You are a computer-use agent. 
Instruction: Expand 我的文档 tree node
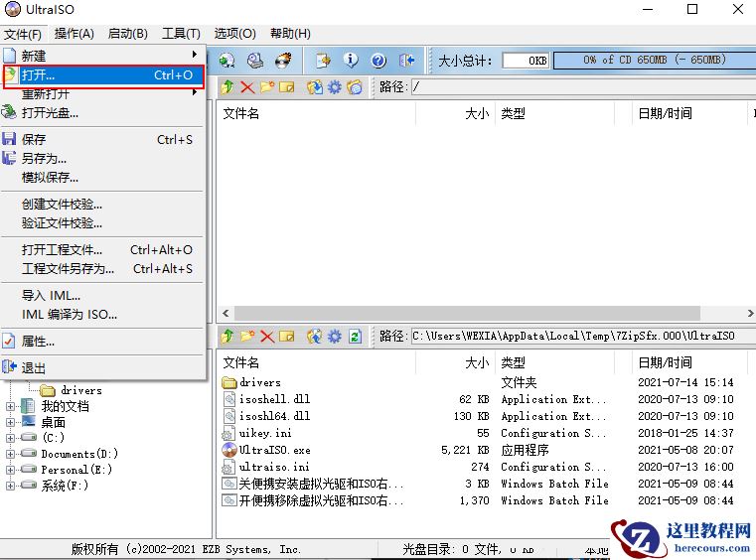10,406
